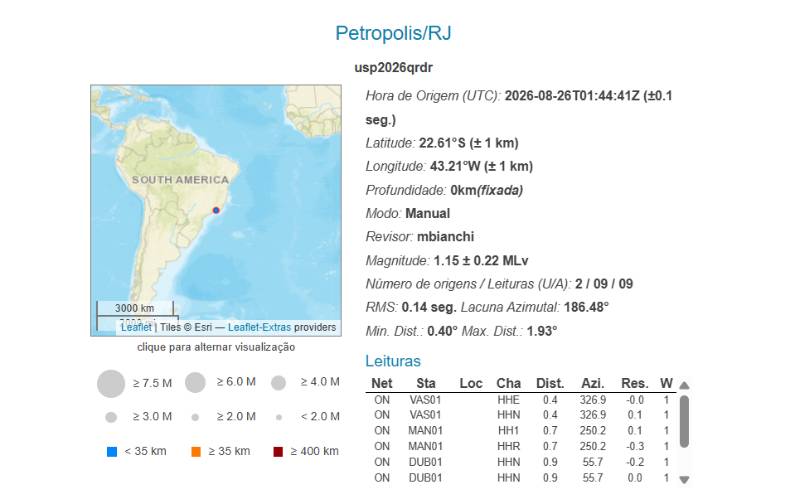Click the dark red ≥ 400 km depth swatch
This screenshot has height=500, width=800.
[278, 452]
